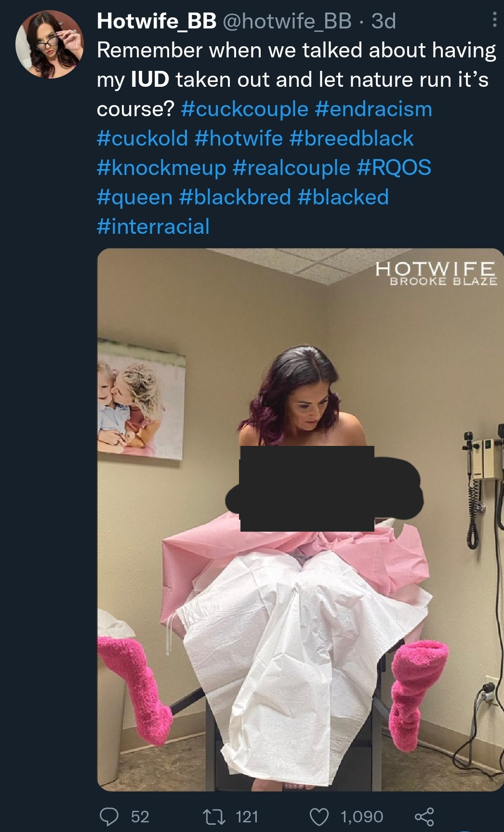
Task: Visit the #interracial hashtag
Action: coord(153,227)
